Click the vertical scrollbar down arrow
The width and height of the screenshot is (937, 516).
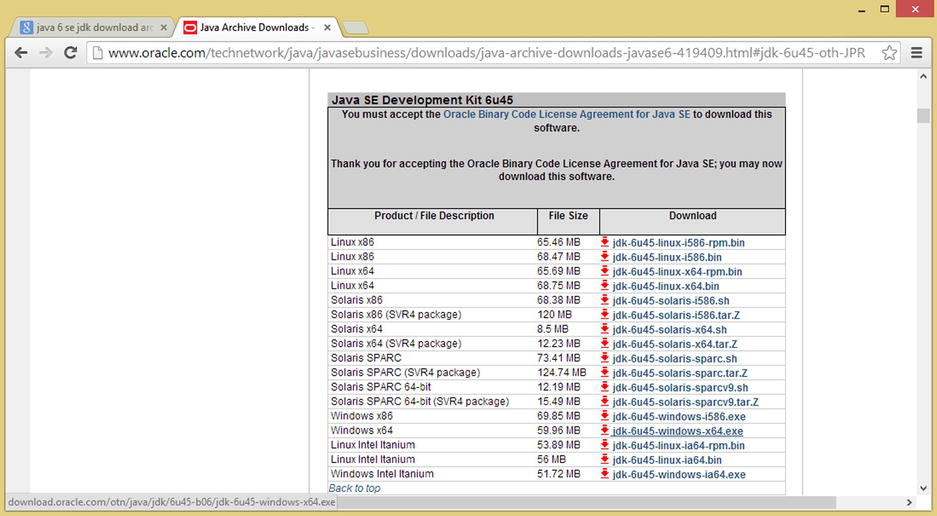[923, 488]
